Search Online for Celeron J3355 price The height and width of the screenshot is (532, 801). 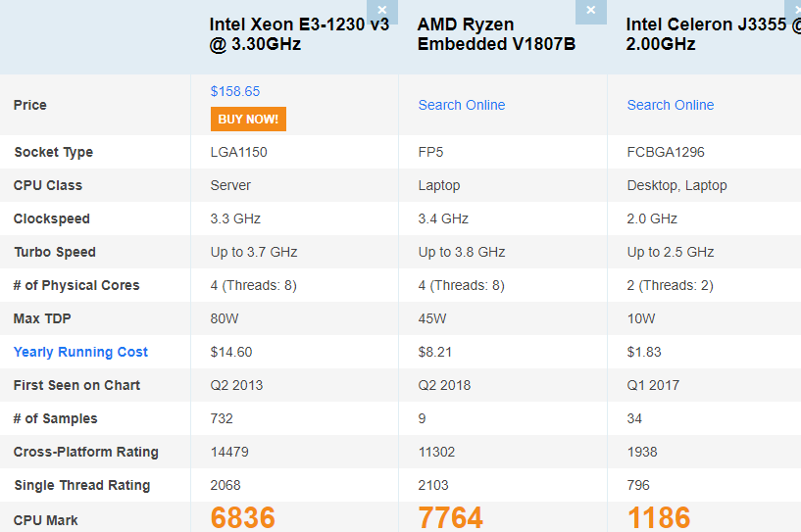point(671,105)
